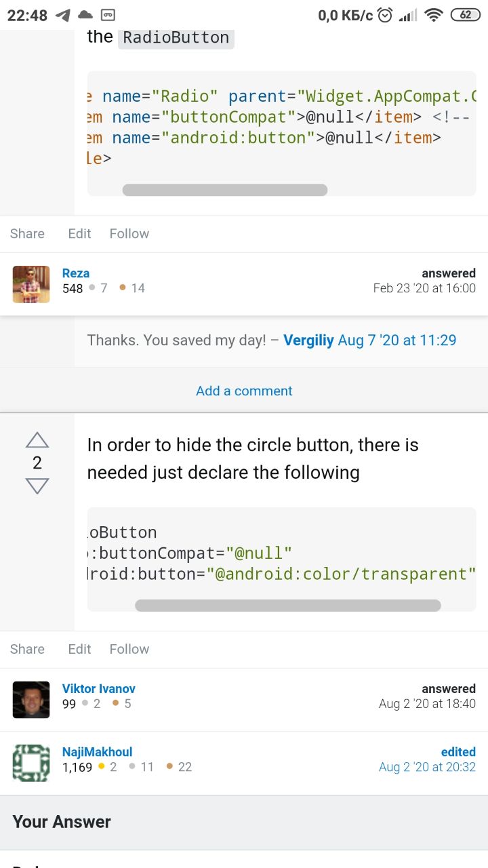Share Viktor Ivanov's answer
488x868 pixels.
coord(27,649)
